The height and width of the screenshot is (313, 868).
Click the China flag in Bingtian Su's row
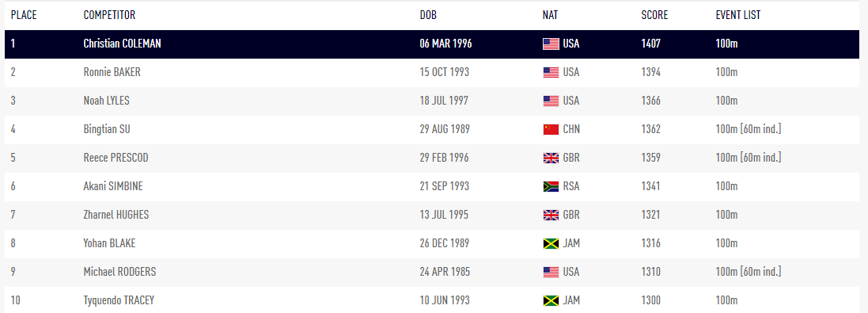[551, 130]
